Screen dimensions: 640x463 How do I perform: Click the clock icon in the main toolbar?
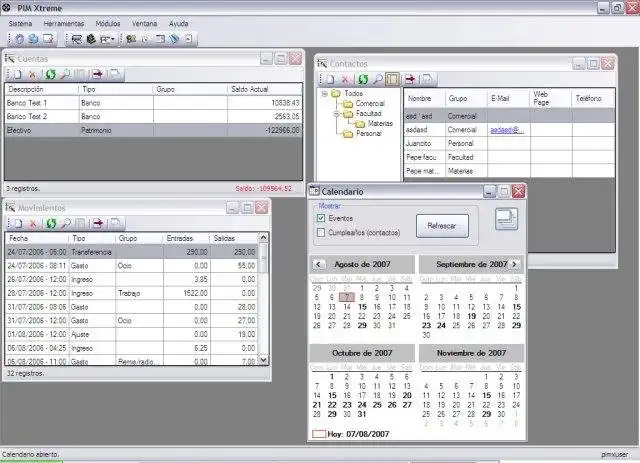(145, 39)
